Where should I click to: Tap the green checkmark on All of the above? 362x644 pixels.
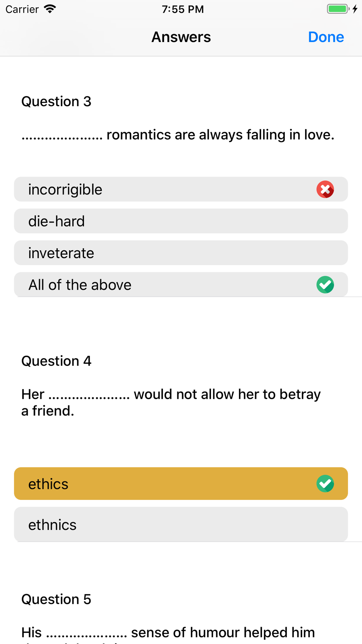pyautogui.click(x=325, y=285)
